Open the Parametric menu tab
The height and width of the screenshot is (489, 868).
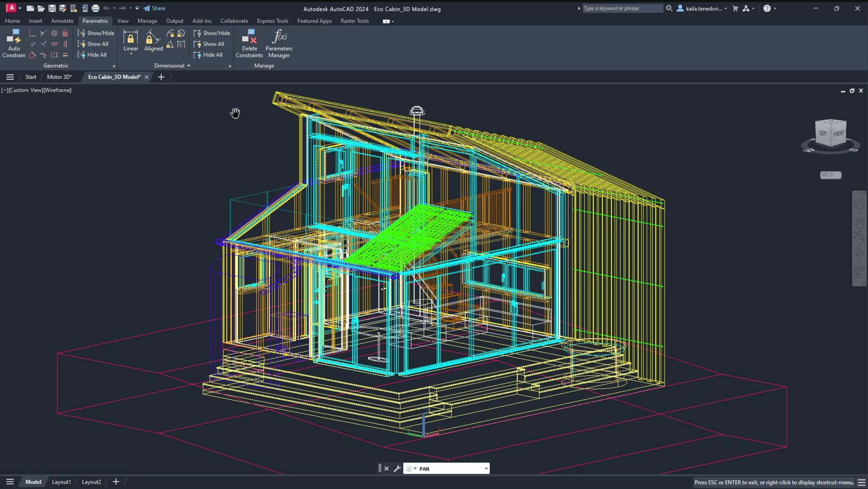click(x=95, y=21)
